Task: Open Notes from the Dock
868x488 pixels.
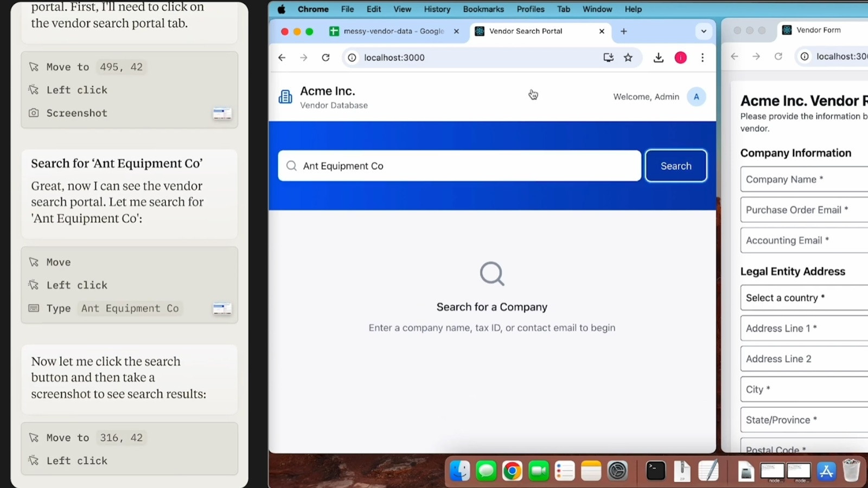Action: click(591, 471)
